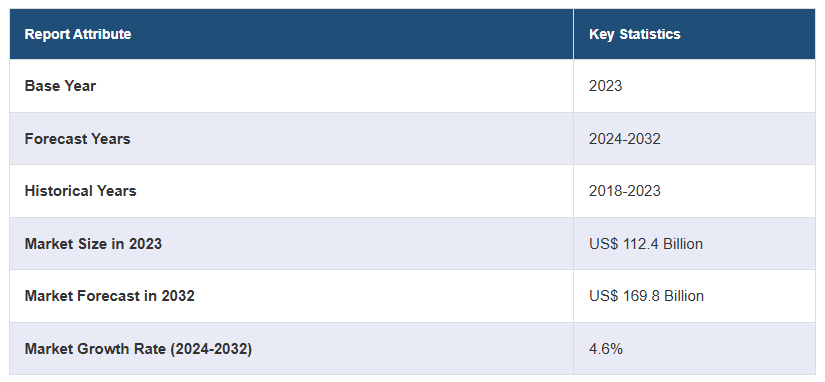The image size is (825, 382).
Task: Click the Report Attribute column header
Action: tap(78, 34)
